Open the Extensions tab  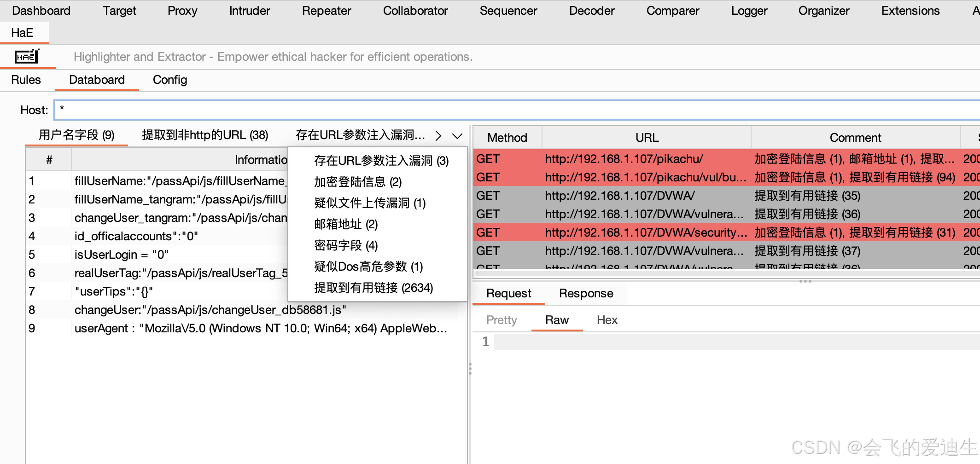tap(910, 11)
